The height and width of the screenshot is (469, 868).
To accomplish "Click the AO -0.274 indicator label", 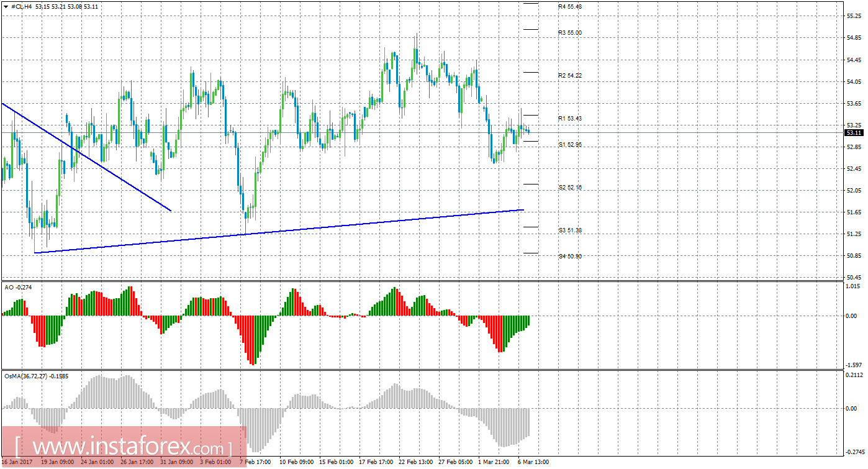I will pos(17,287).
